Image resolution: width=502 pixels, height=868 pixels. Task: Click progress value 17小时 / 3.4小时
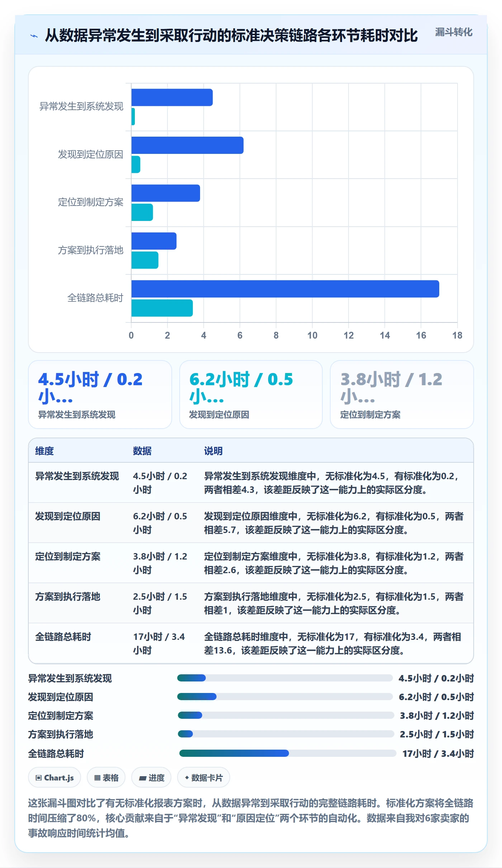click(x=438, y=754)
